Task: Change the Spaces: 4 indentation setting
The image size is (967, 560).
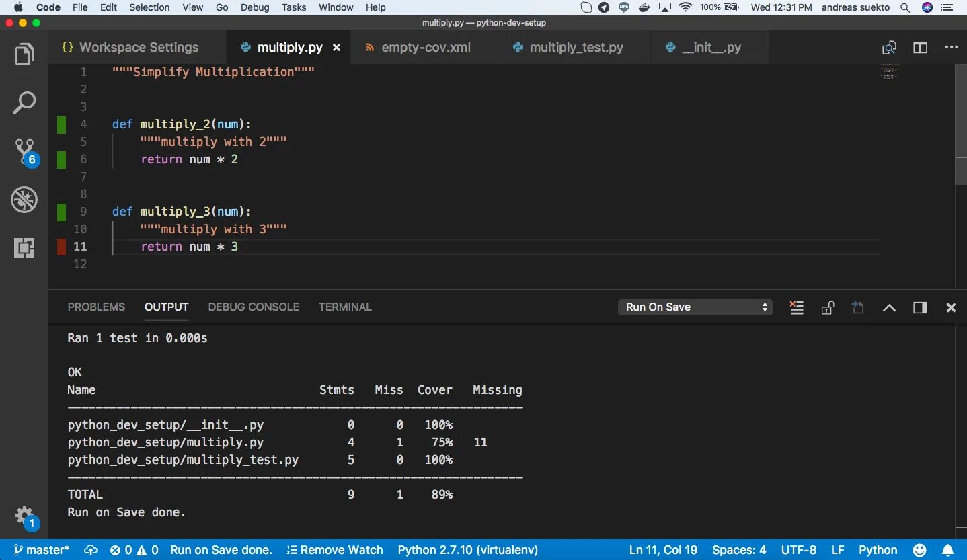Action: click(x=739, y=550)
